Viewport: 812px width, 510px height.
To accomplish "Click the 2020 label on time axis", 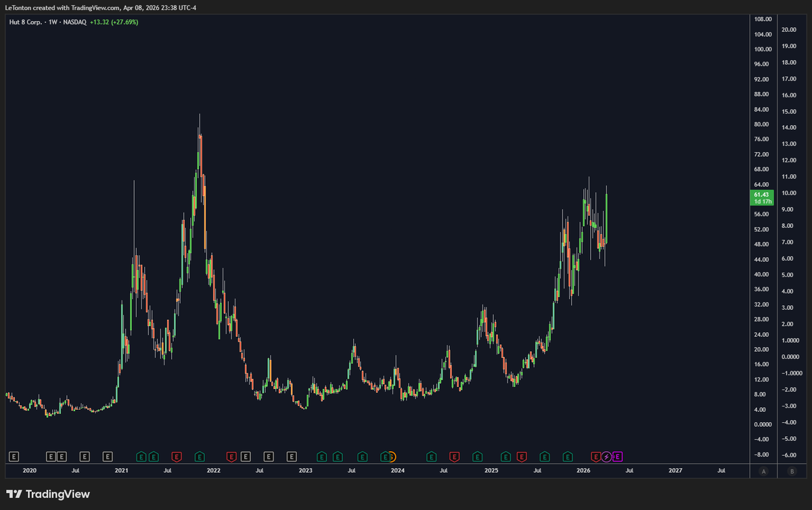I will pyautogui.click(x=29, y=470).
